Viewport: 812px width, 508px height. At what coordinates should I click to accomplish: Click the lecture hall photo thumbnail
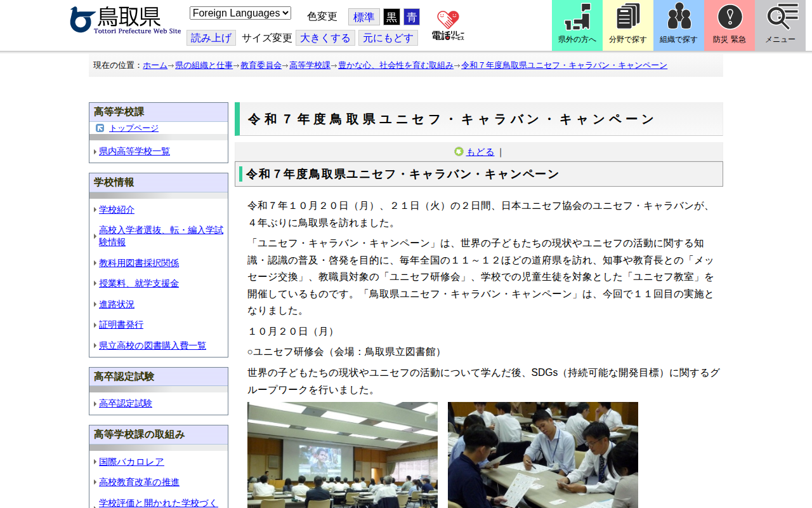pos(343,455)
